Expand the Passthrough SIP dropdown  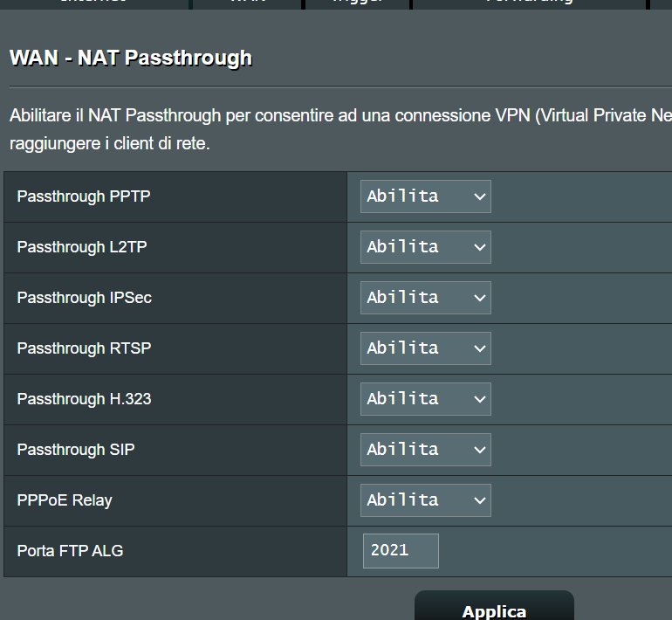pos(426,450)
